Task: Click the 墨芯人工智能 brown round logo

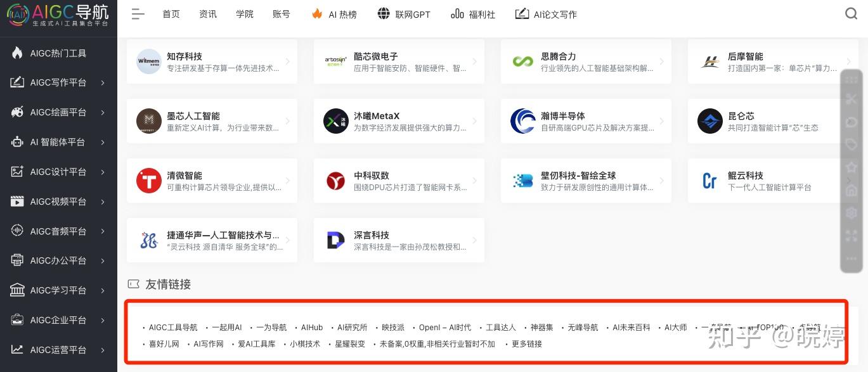Action: click(x=149, y=121)
